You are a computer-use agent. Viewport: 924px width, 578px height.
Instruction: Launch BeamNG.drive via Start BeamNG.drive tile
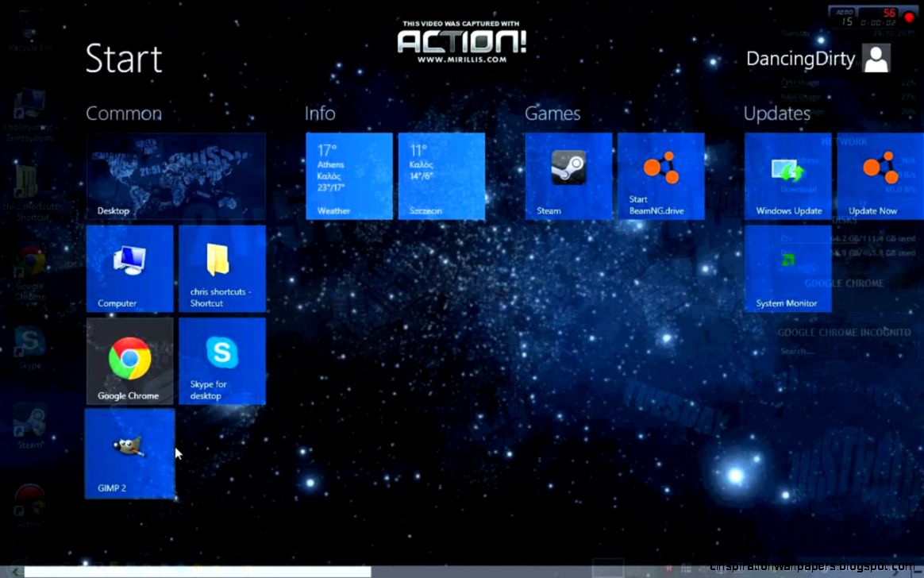[x=661, y=175]
